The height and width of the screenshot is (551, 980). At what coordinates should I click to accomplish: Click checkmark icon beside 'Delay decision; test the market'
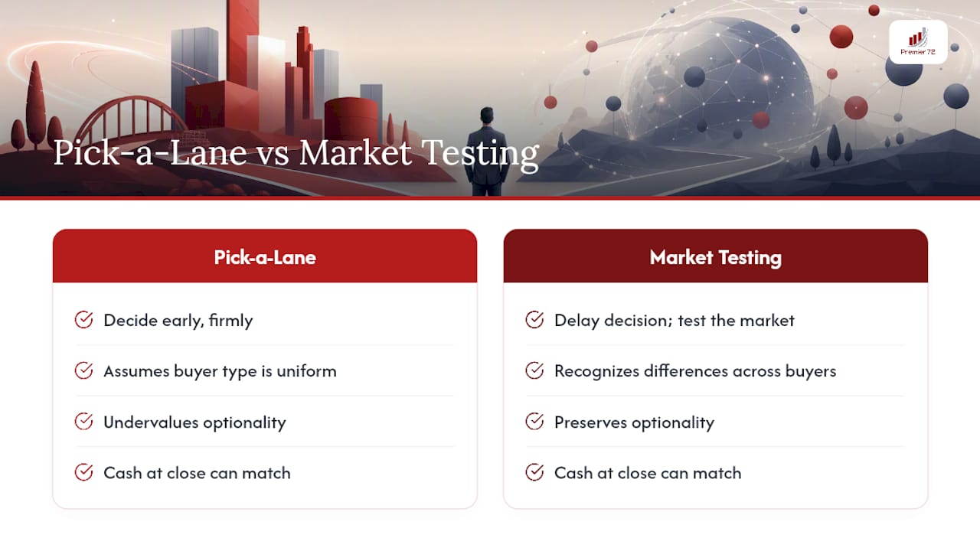pos(534,320)
